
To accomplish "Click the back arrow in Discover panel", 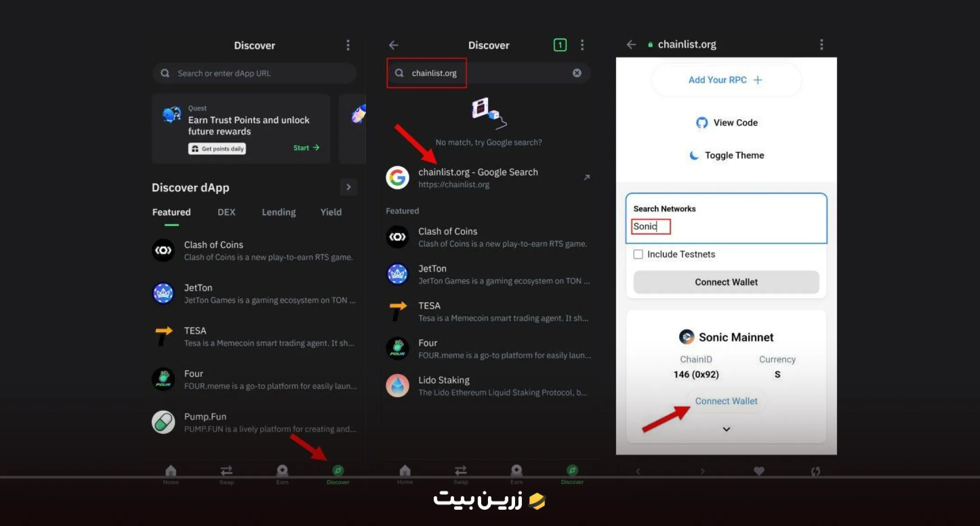I will 394,44.
